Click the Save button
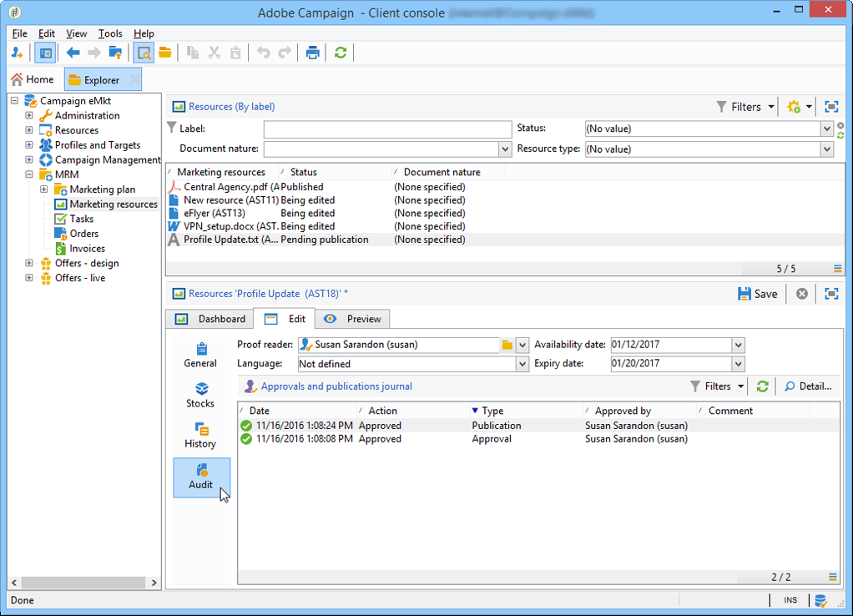Viewport: 853px width, 616px height. [758, 294]
